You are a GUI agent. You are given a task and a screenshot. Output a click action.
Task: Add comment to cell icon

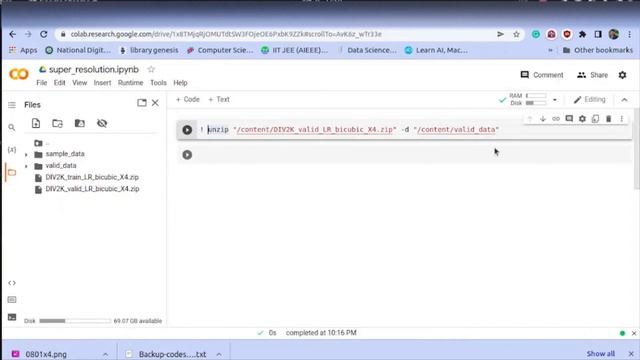pos(569,119)
